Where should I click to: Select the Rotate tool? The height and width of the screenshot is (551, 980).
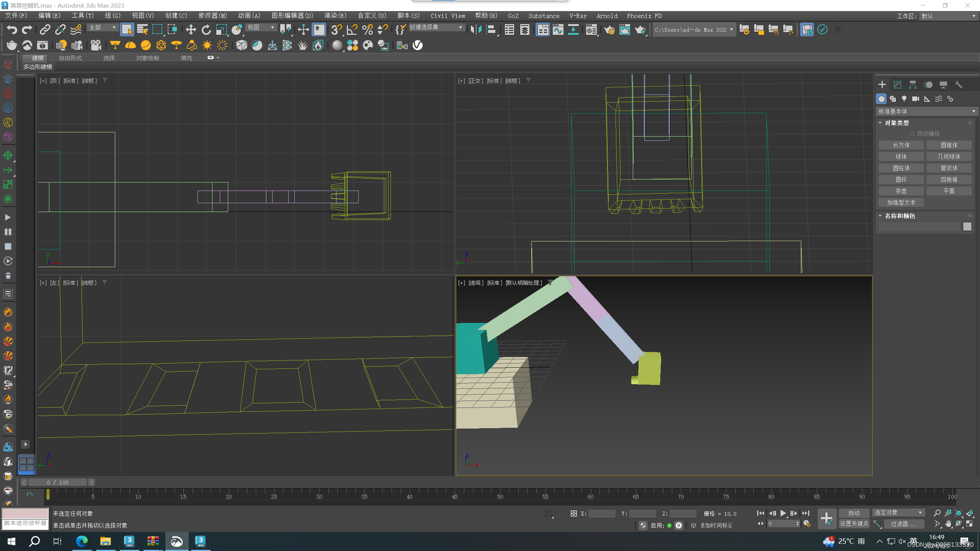pos(206,30)
